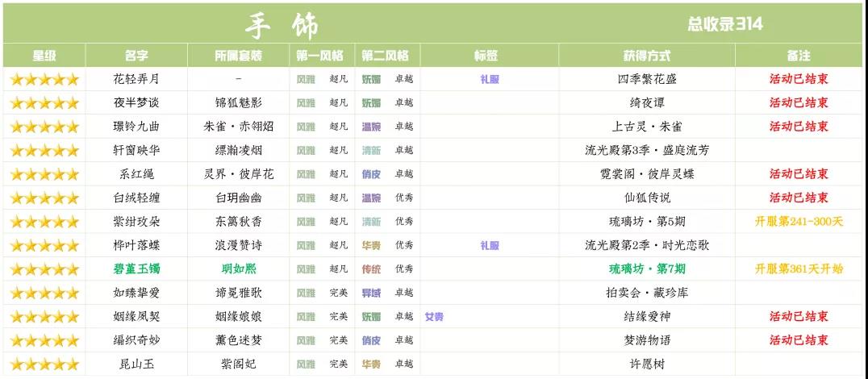Screen dimensions: 868x379
Task: Click the five-star rating in 花轻弄月 row
Action: (x=44, y=79)
